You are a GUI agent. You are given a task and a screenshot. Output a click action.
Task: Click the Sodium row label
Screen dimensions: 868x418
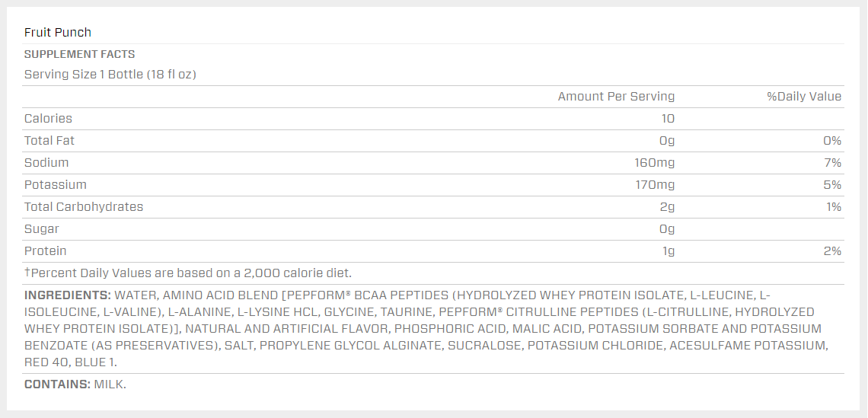point(46,163)
